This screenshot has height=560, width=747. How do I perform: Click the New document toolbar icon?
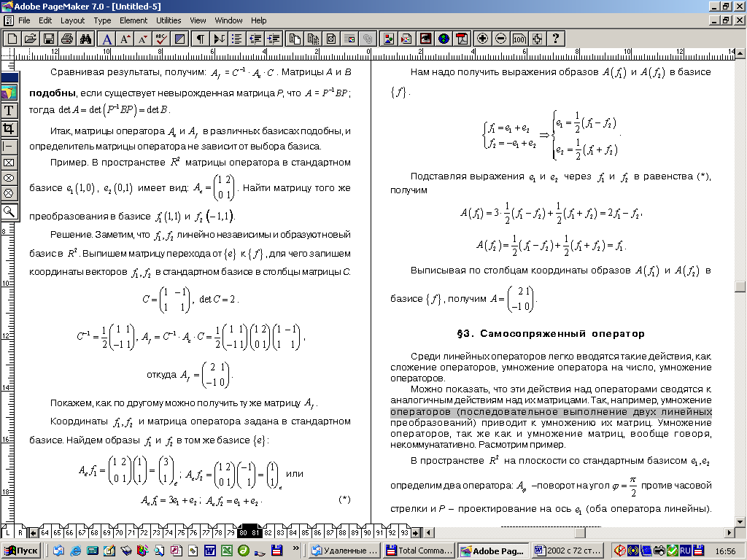point(12,39)
